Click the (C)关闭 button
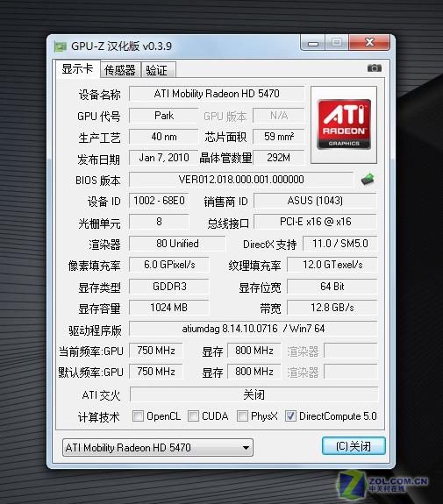This screenshot has width=443, height=504. [x=354, y=446]
